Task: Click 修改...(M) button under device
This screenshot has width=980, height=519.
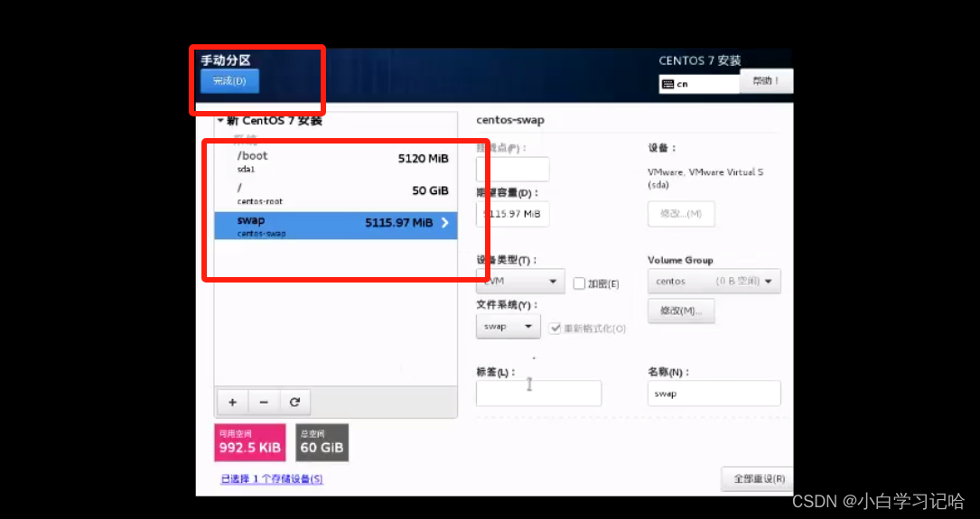Action: coord(681,214)
